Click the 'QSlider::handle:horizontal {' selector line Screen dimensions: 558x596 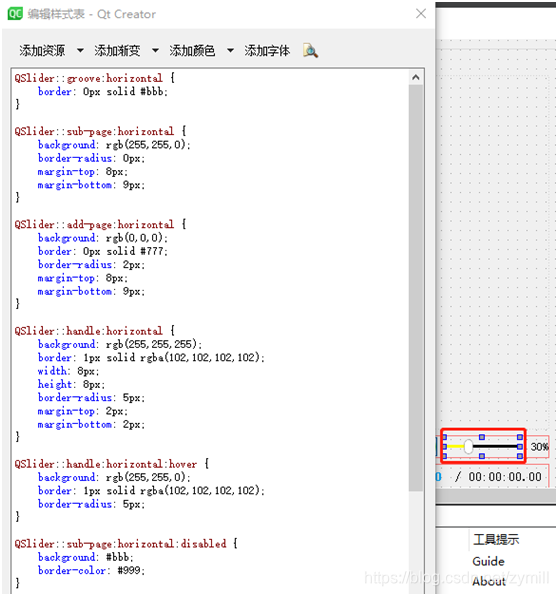[95, 331]
